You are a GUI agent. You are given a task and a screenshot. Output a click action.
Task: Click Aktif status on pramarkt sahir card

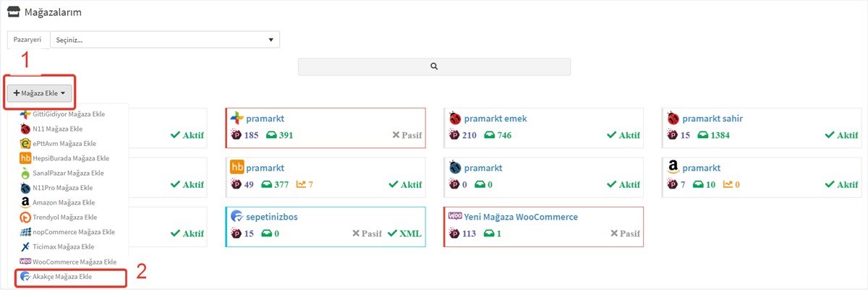point(842,135)
